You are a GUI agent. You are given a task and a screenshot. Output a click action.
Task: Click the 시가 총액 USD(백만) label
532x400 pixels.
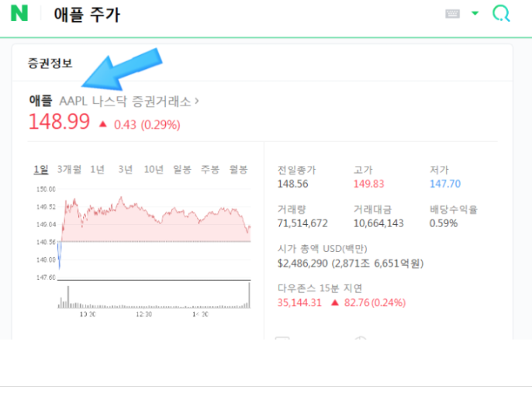pyautogui.click(x=323, y=249)
